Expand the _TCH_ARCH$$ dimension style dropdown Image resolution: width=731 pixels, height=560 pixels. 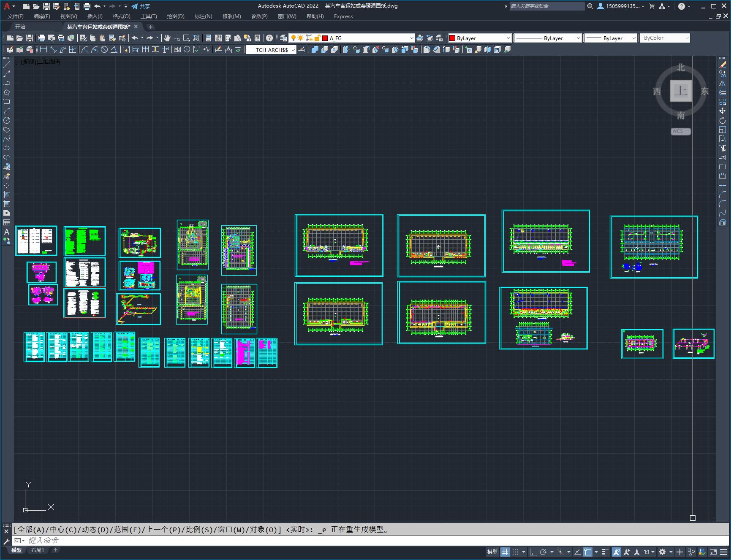click(x=271, y=50)
